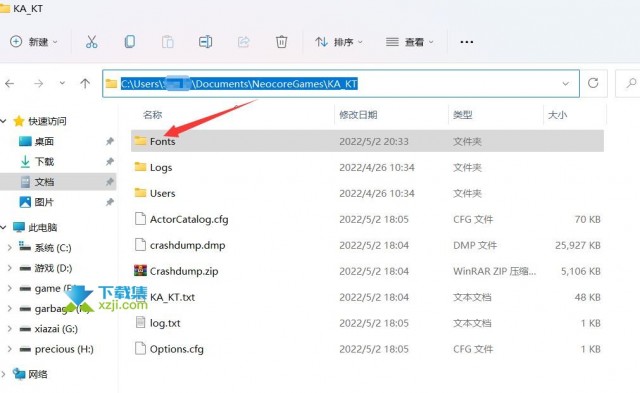Expand the address bar history chevron

pos(566,84)
